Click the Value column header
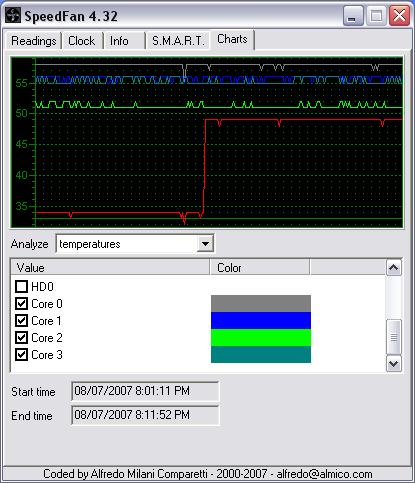This screenshot has height=483, width=415. [110, 268]
